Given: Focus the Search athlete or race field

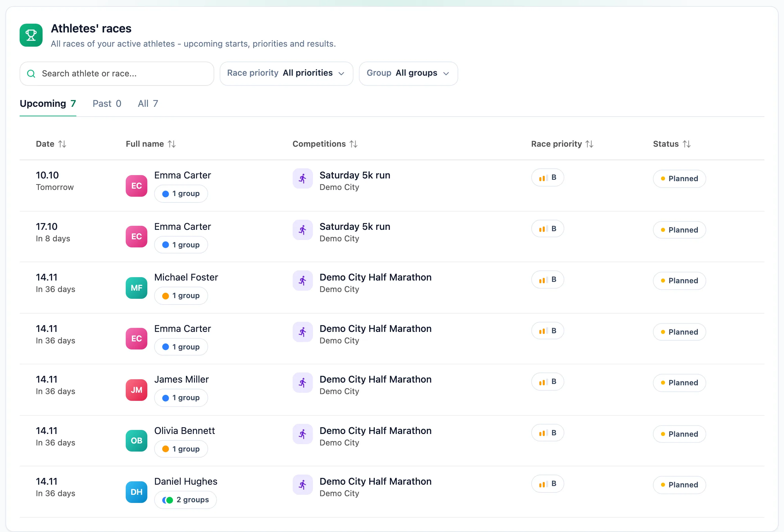Looking at the screenshot, I should click(117, 73).
